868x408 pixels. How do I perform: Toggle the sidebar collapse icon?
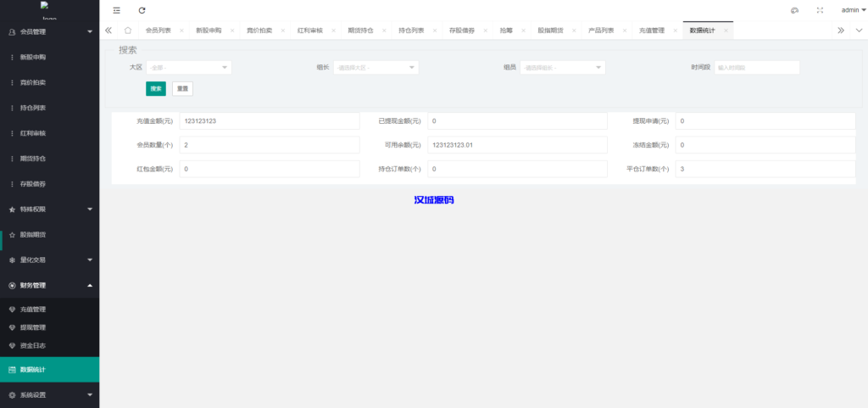coord(117,10)
